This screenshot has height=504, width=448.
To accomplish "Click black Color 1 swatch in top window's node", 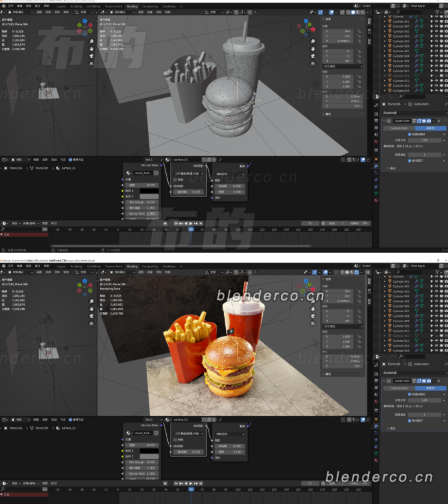I will coord(149,191).
